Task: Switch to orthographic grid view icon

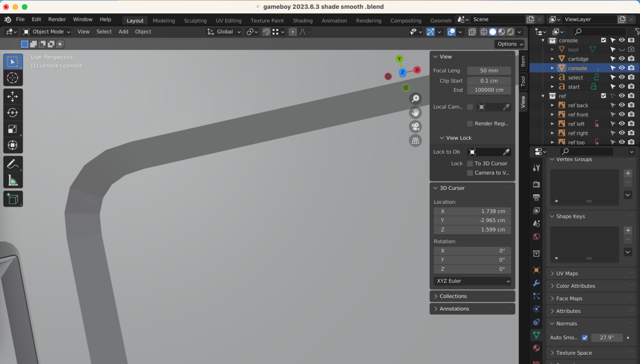Action: coord(415,140)
